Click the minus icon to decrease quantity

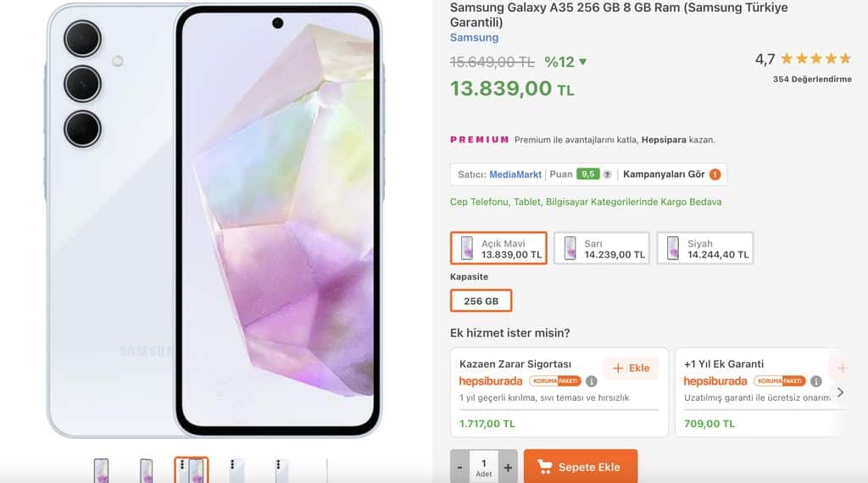point(460,467)
